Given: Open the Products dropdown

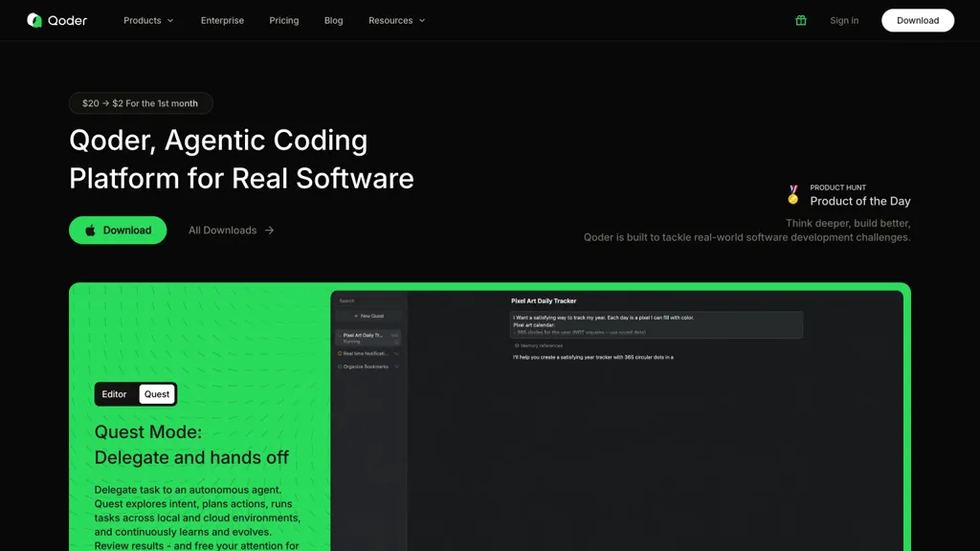Looking at the screenshot, I should coord(147,20).
